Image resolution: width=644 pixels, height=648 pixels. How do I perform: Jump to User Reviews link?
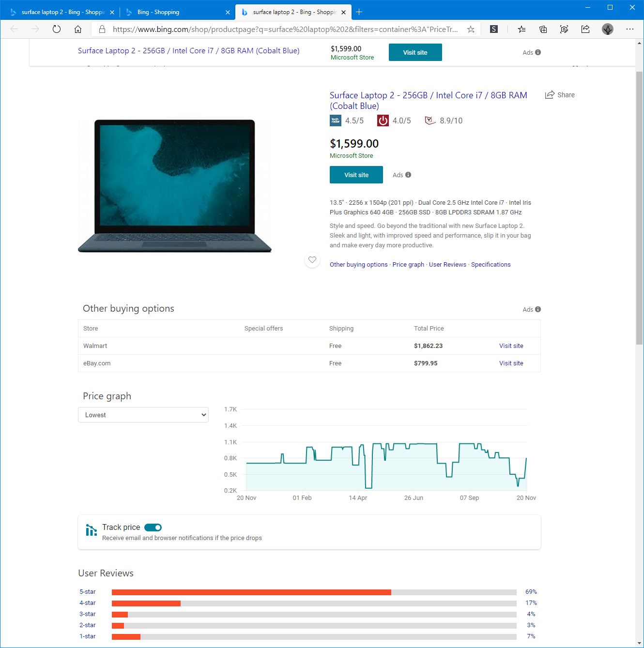click(447, 265)
